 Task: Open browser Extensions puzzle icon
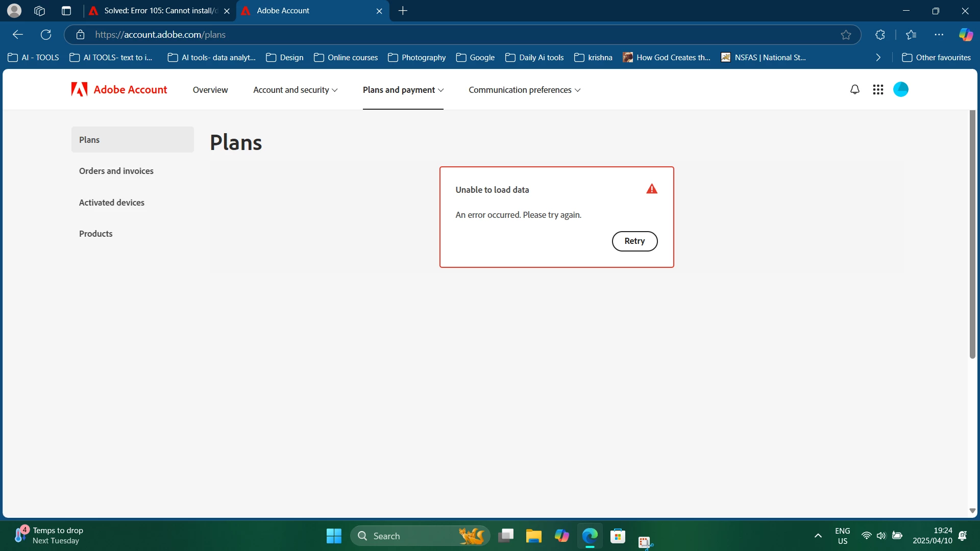pos(880,35)
